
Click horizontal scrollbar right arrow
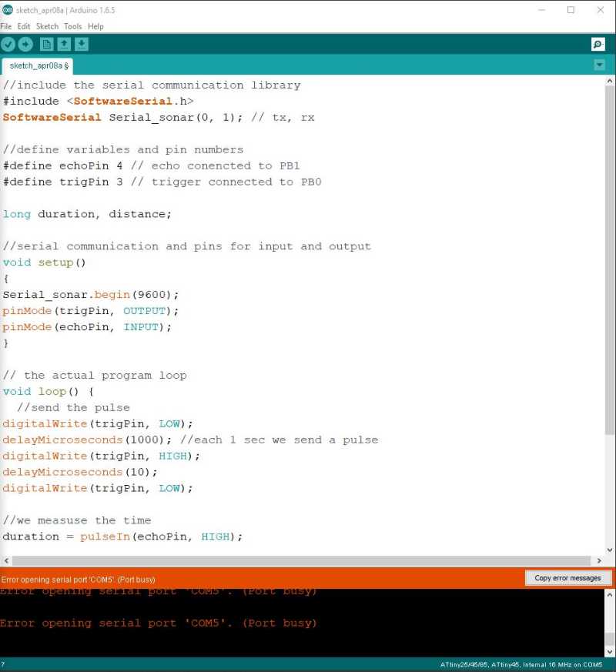point(599,560)
